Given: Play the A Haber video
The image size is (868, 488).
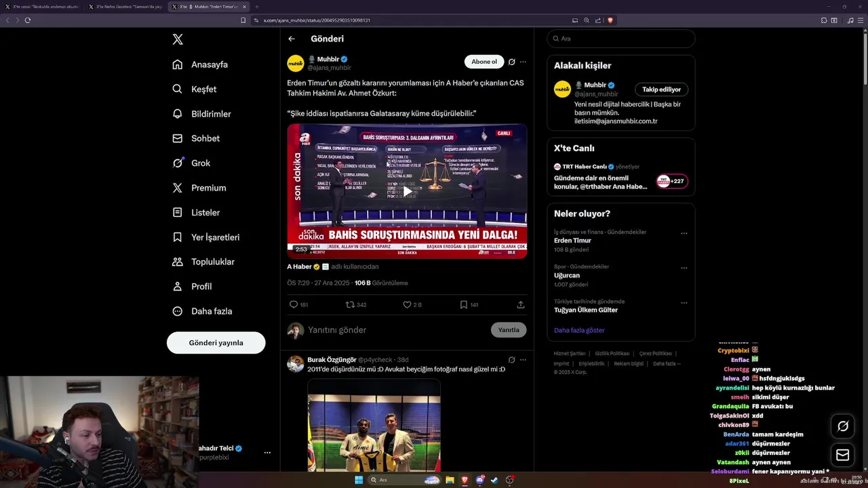Looking at the screenshot, I should tap(407, 191).
